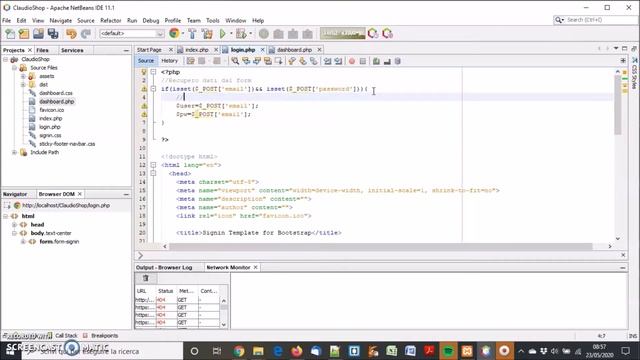Image resolution: width=640 pixels, height=360 pixels.
Task: Open the Windows notification center icon
Action: [x=626, y=351]
